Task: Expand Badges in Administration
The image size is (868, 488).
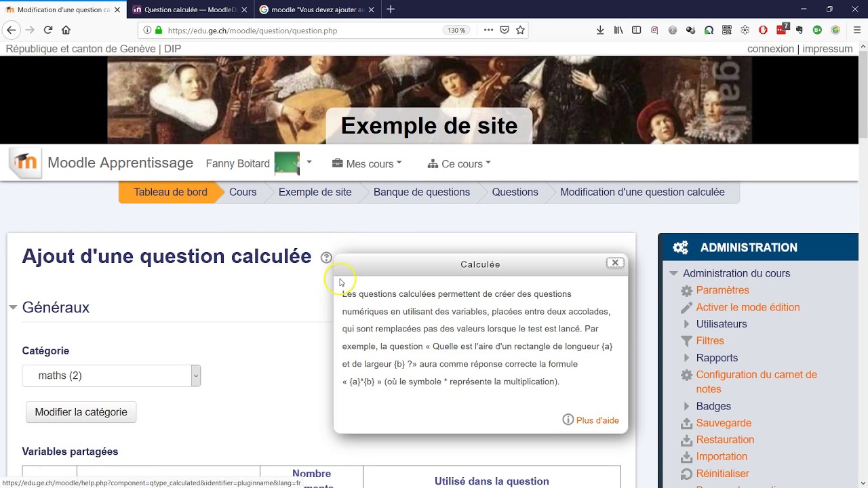Action: coord(686,406)
